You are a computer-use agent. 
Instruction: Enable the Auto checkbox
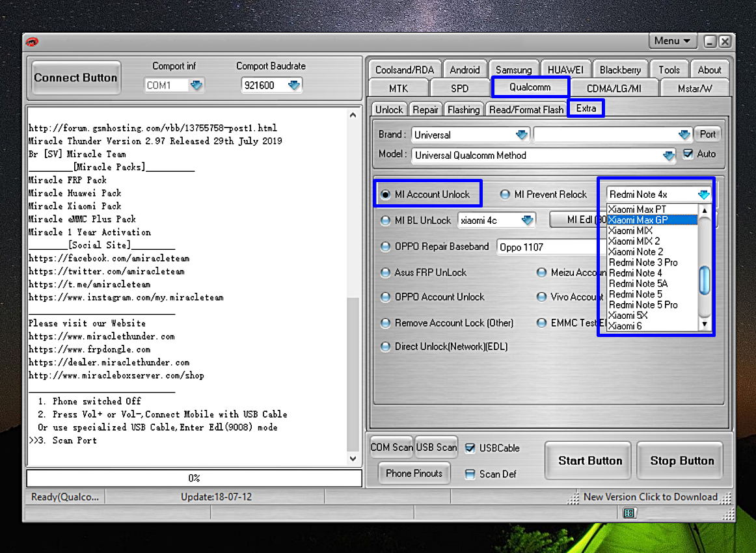[688, 155]
